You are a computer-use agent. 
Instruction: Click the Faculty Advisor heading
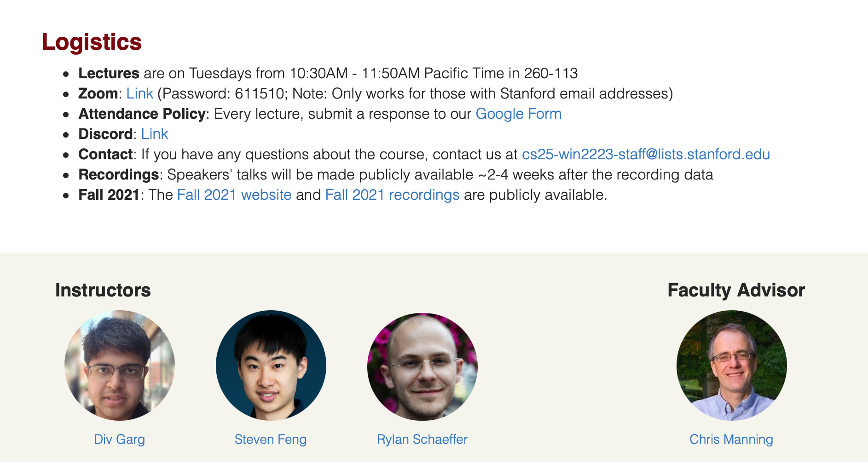(x=736, y=290)
